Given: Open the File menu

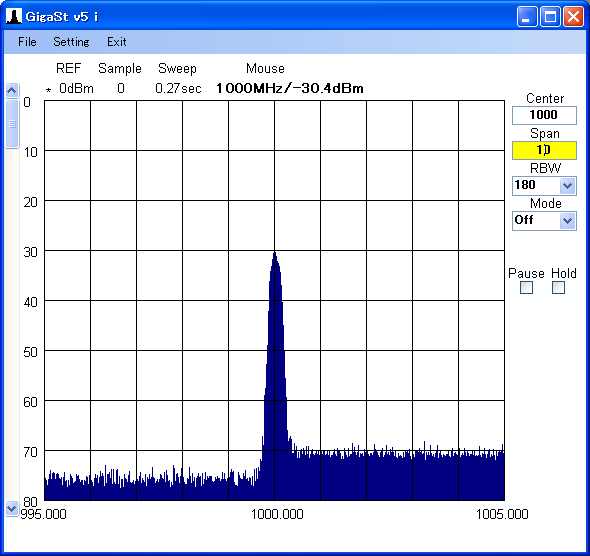Looking at the screenshot, I should (x=27, y=42).
